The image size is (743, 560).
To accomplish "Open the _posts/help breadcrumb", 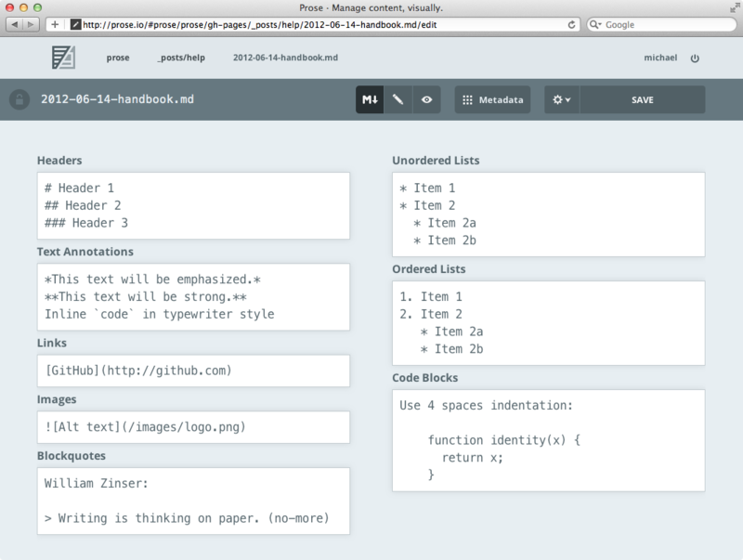I will (x=181, y=58).
